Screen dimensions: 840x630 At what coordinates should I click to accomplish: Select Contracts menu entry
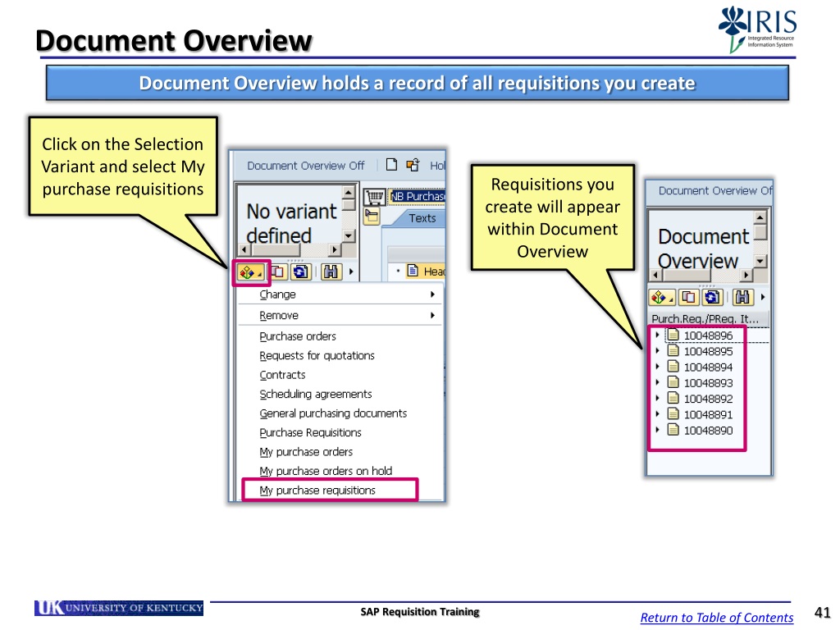(282, 375)
